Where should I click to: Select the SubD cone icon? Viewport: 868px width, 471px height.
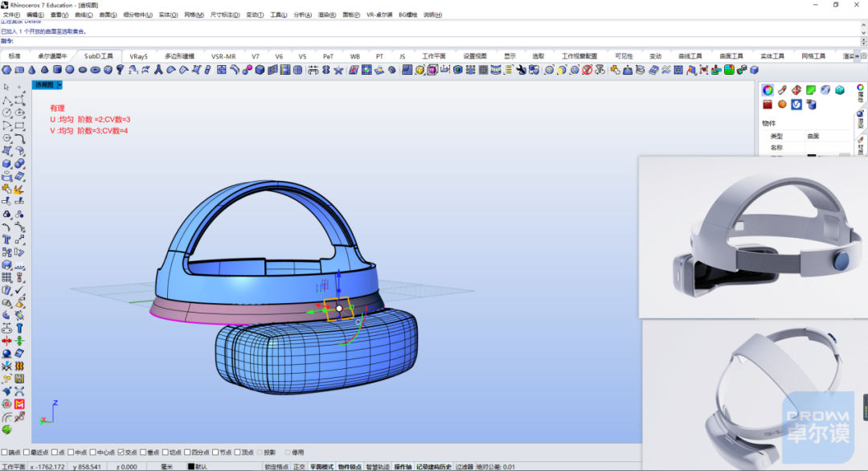pos(31,70)
